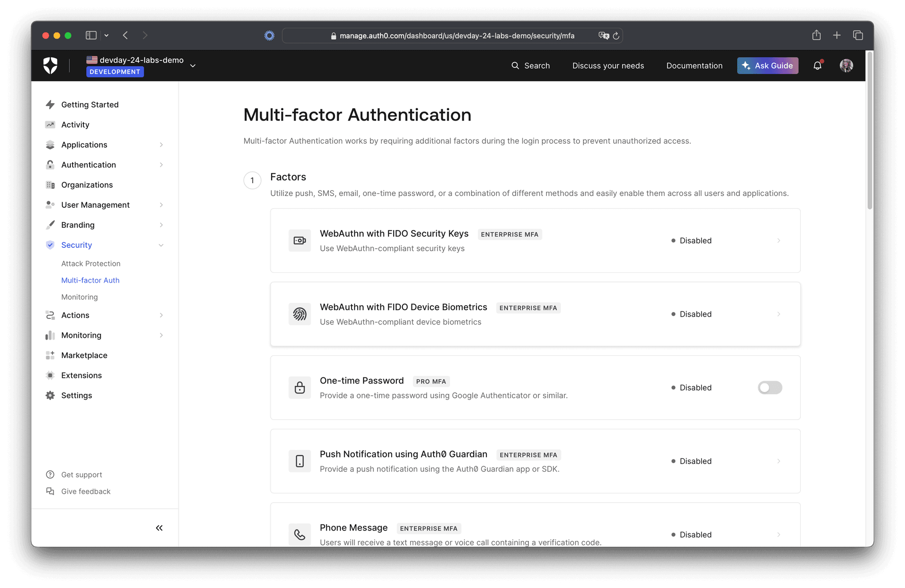The height and width of the screenshot is (588, 905).
Task: Select Attack Protection under Security
Action: click(x=90, y=263)
